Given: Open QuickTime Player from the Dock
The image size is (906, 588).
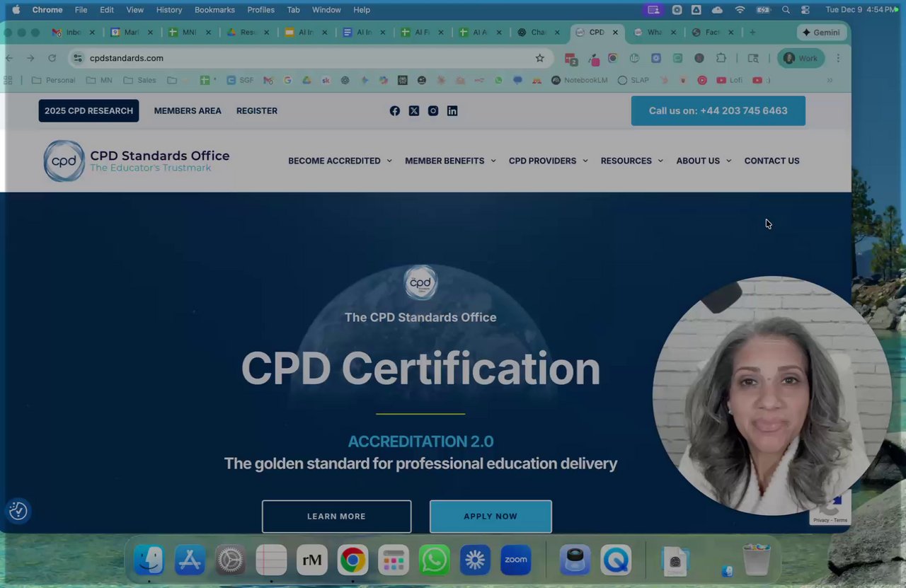Looking at the screenshot, I should 616,560.
